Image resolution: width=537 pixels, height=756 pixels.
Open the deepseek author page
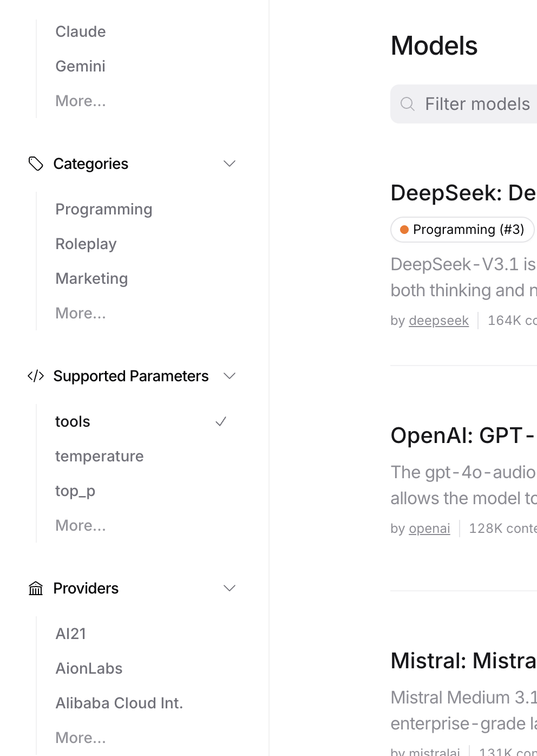[x=438, y=320]
